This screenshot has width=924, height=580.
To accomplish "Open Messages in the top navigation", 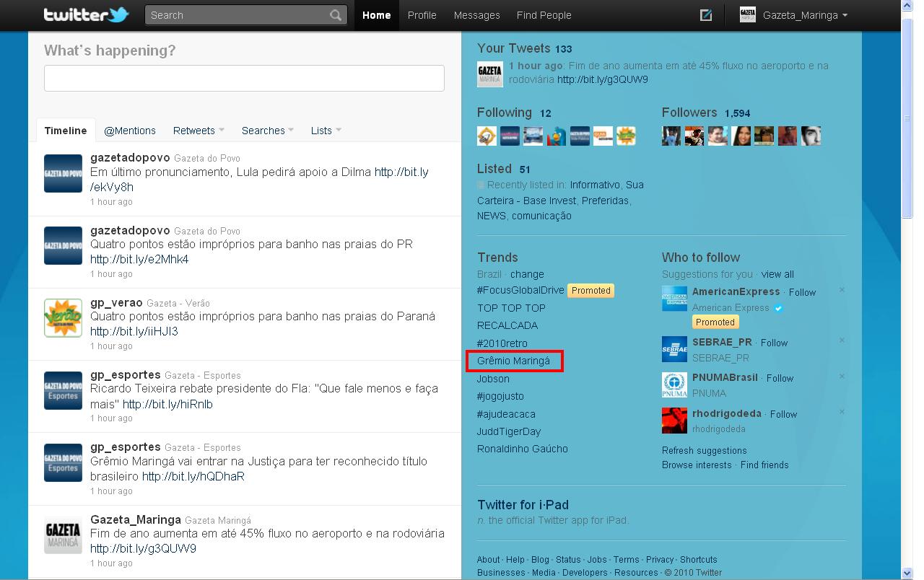I will (476, 15).
